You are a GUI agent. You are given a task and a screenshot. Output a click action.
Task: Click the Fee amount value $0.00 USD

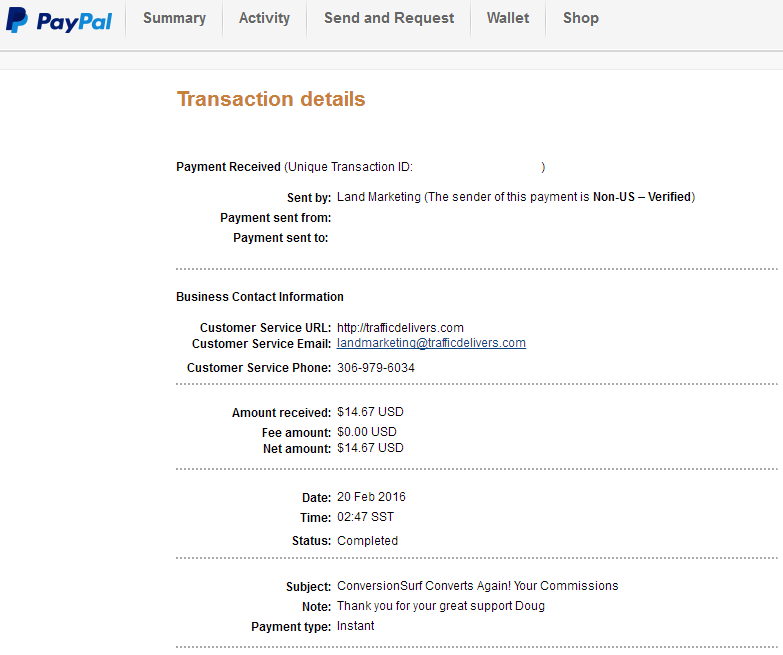click(367, 432)
